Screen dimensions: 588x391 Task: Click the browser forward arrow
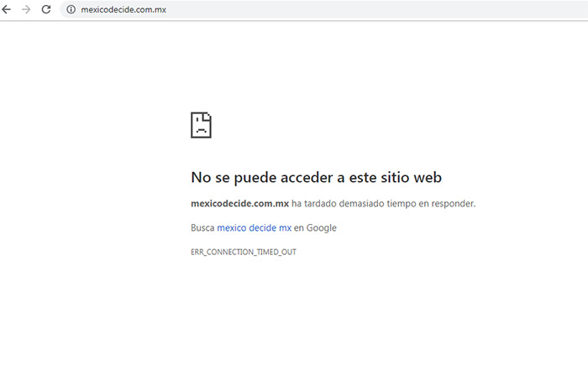(27, 9)
